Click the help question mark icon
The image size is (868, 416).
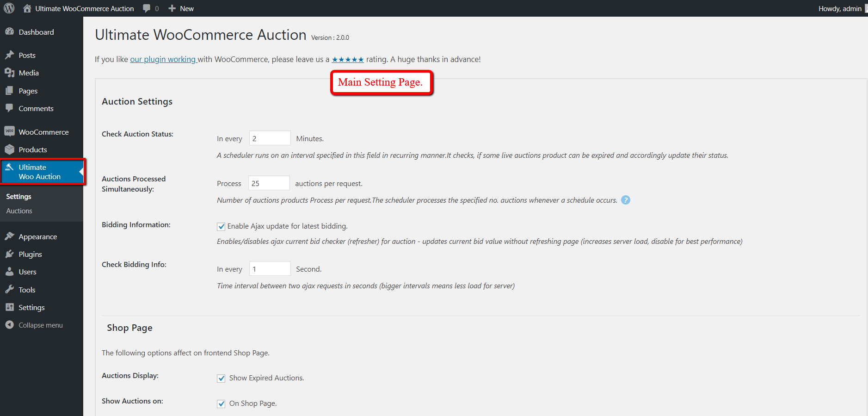click(625, 200)
